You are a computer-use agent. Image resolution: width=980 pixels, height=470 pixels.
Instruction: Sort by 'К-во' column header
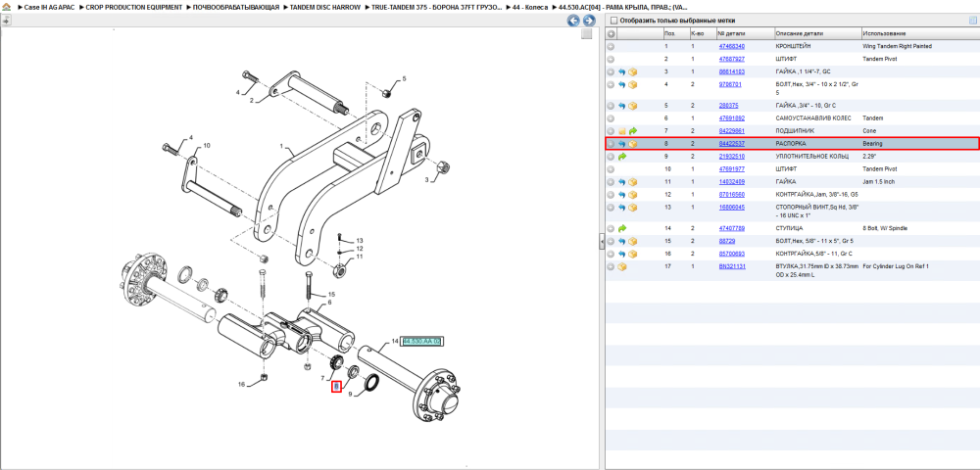coord(703,33)
